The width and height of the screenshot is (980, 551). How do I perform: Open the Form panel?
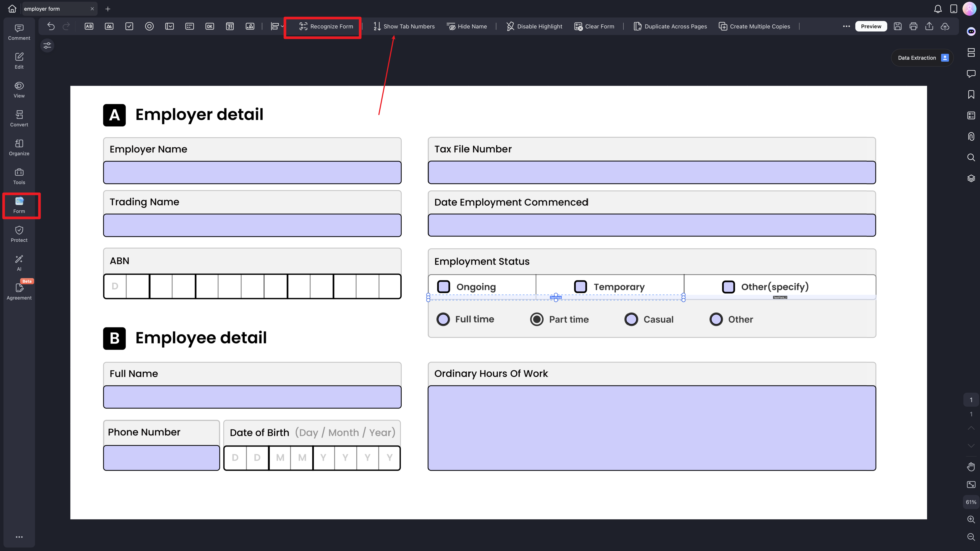[x=19, y=206]
